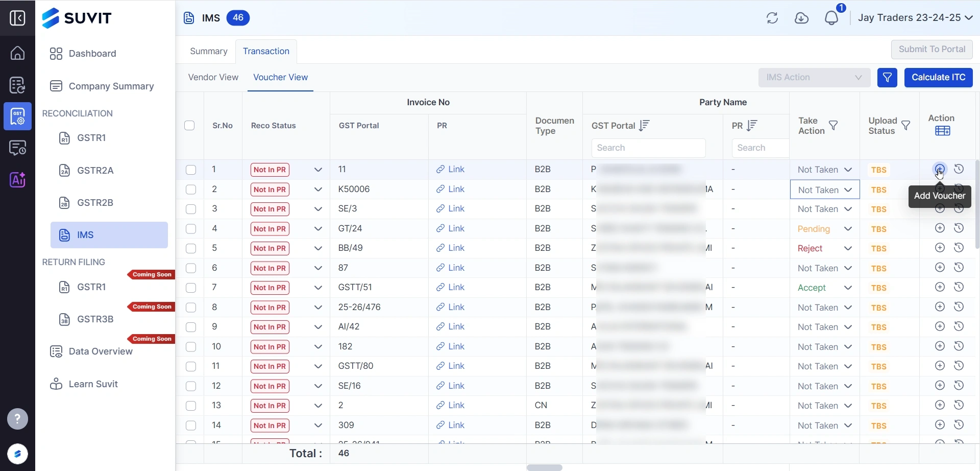Open GSTR2B in the sidebar
The height and width of the screenshot is (471, 980).
[95, 203]
